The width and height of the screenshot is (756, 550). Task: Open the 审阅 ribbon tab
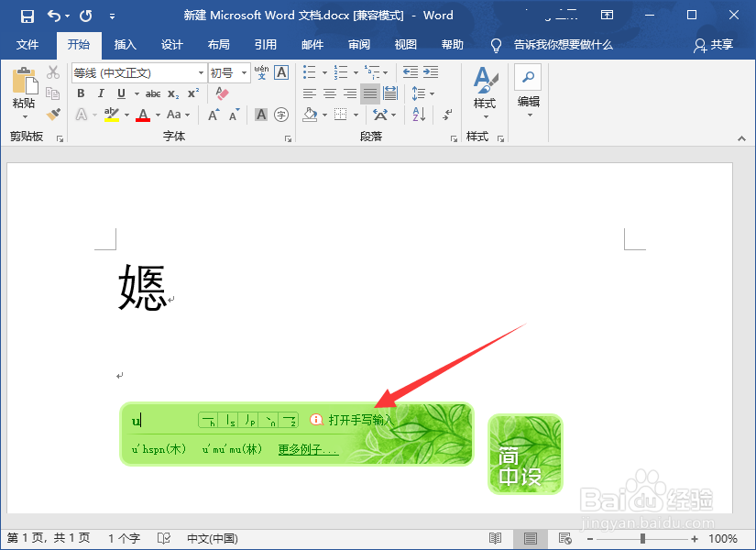[358, 45]
